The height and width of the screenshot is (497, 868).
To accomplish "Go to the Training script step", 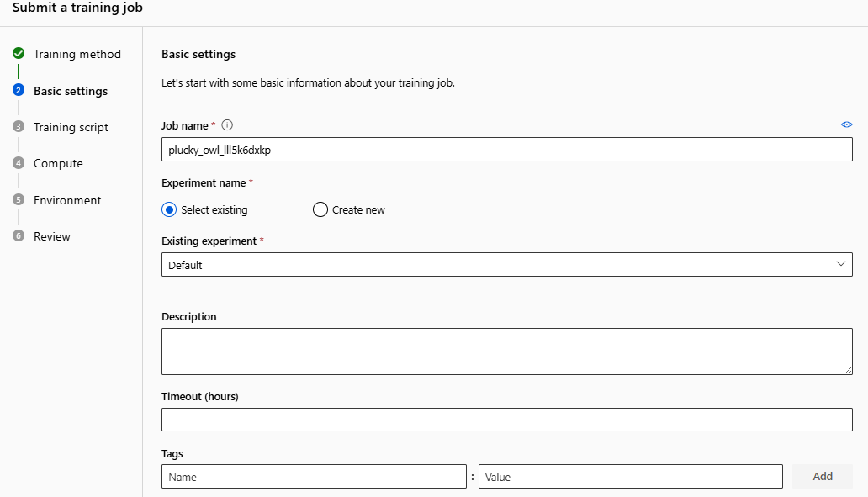I will coord(71,127).
